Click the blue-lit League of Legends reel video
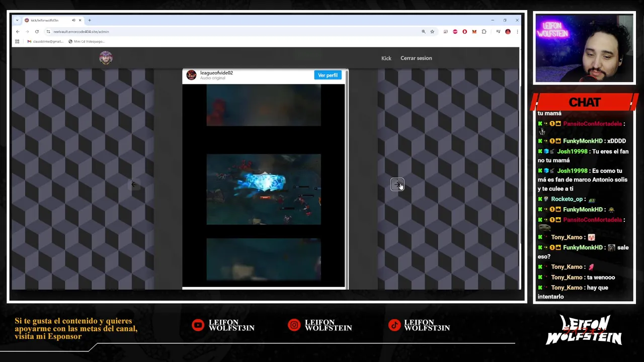This screenshot has height=362, width=644. [264, 189]
